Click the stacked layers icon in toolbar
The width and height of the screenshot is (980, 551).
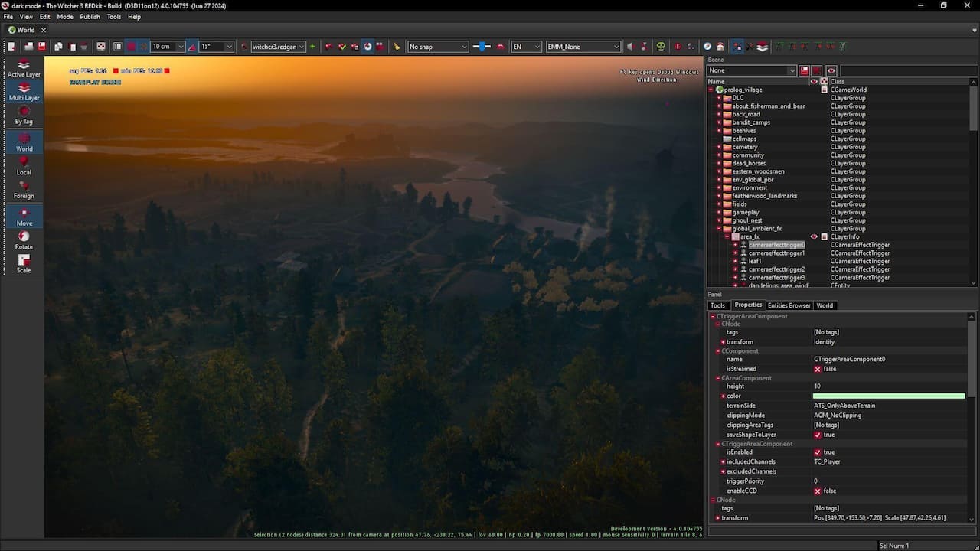762,47
